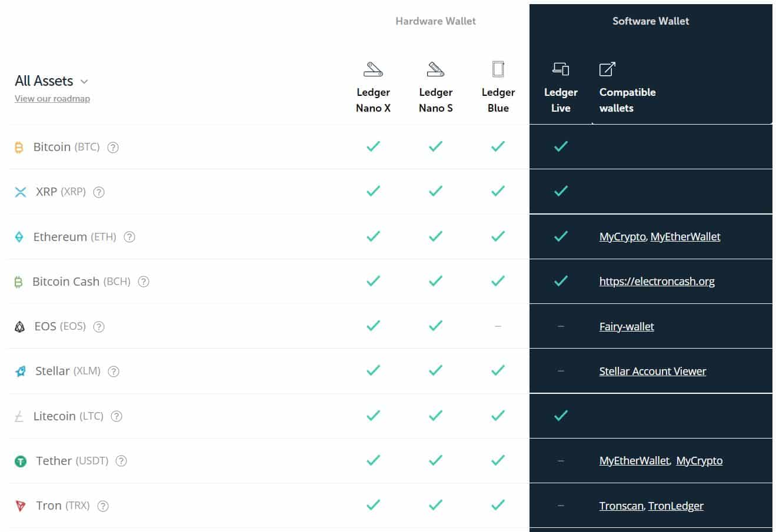Screen dimensions: 776x532
Task: Select the Hardware Wallet header
Action: 435,21
